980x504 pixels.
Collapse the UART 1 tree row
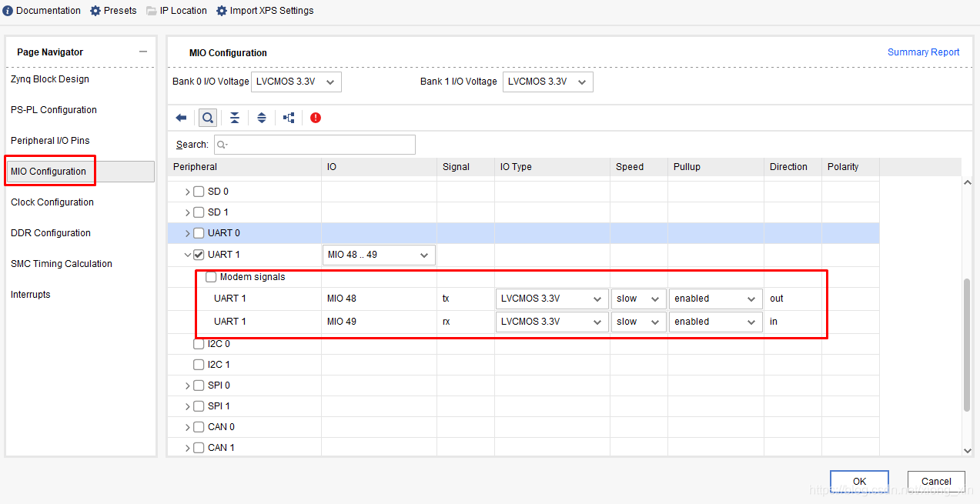(187, 255)
